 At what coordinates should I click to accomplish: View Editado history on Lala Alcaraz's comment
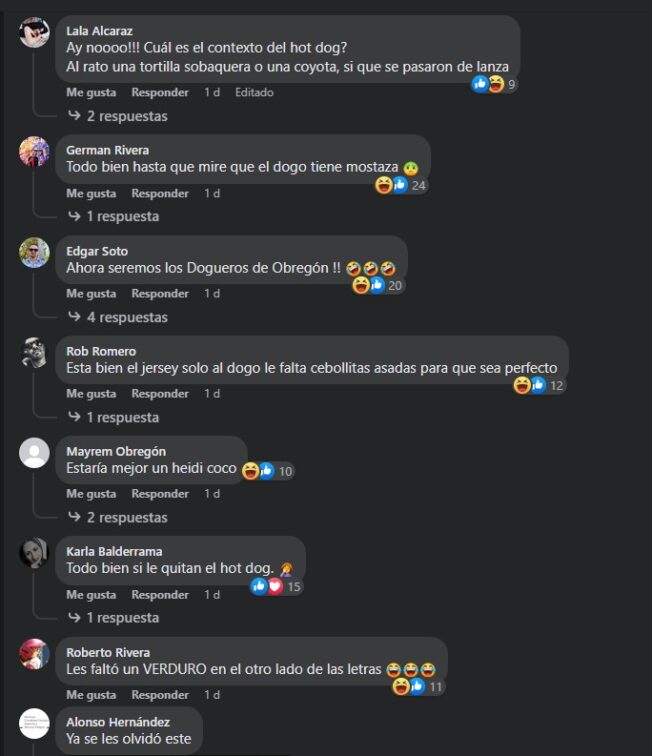click(254, 92)
